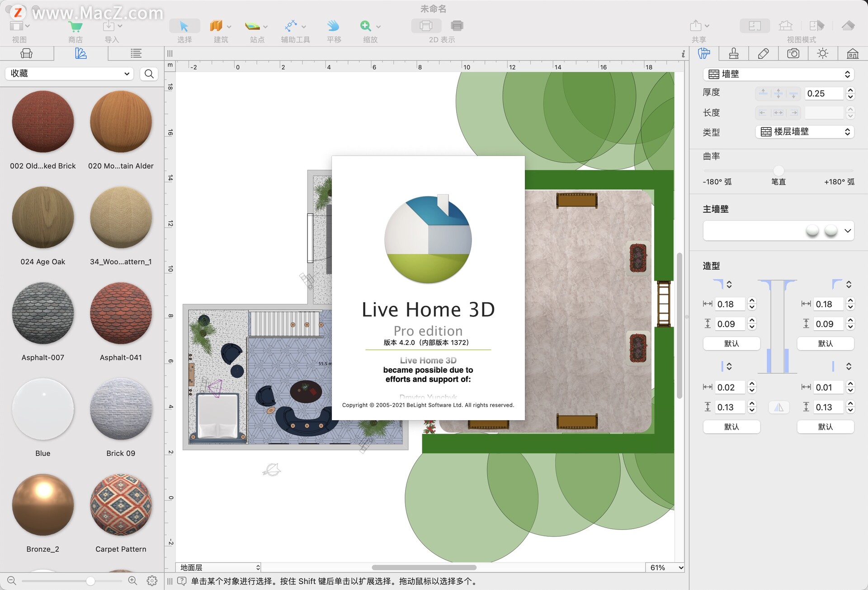Open the 2D representation outline icon
868x590 pixels.
click(426, 26)
